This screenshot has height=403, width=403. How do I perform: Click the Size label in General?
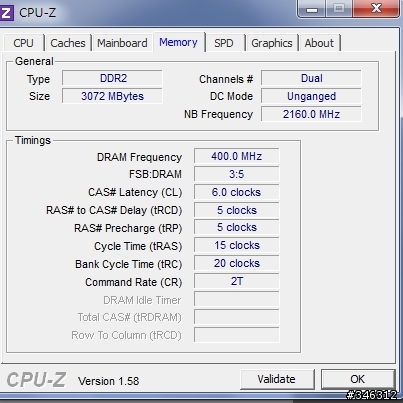click(x=39, y=96)
